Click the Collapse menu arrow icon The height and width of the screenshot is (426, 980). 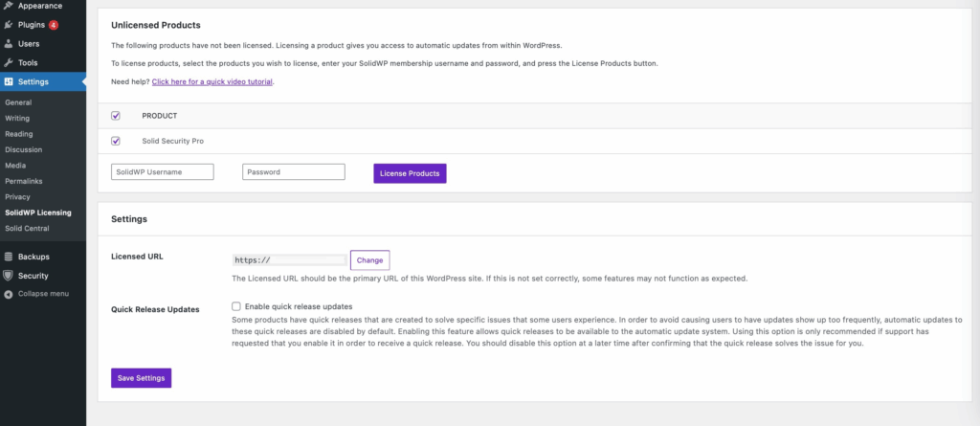pyautogui.click(x=9, y=293)
